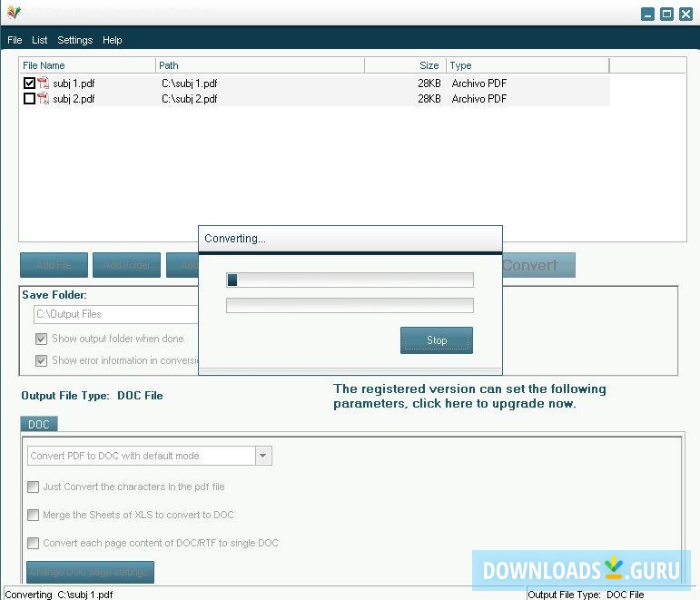Click the upgrade now registered version link

click(x=469, y=396)
